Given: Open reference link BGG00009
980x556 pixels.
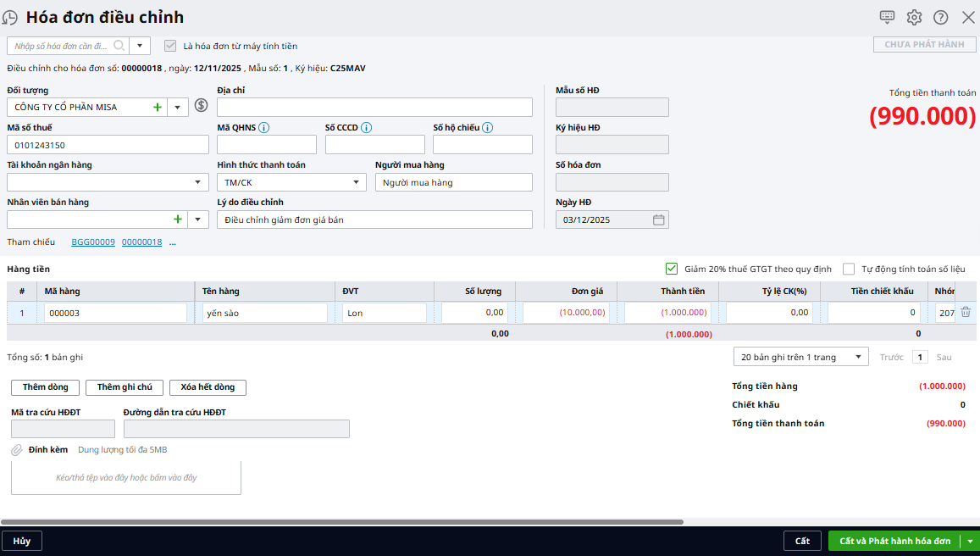Looking at the screenshot, I should [x=93, y=242].
